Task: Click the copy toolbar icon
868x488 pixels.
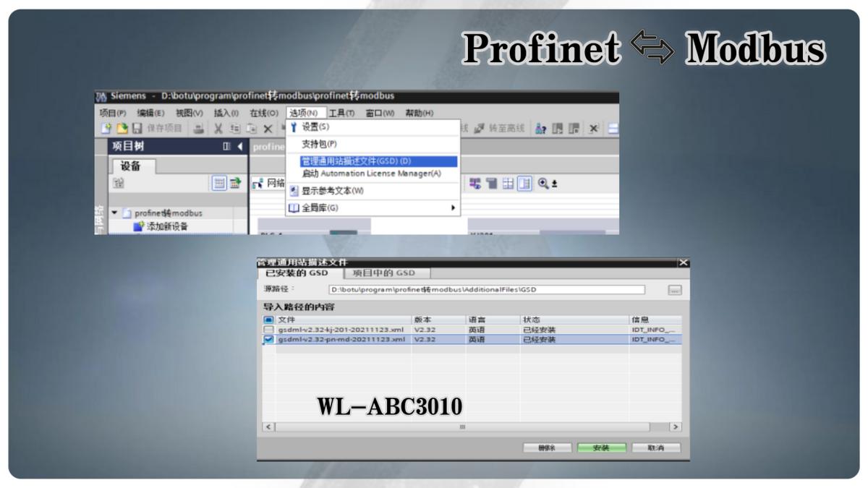Action: click(x=235, y=129)
